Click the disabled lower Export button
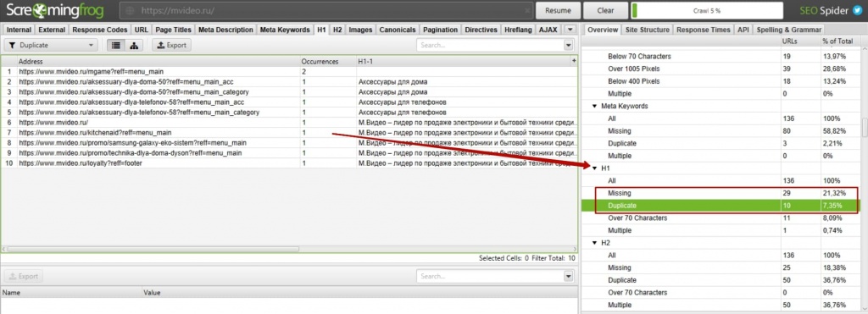The image size is (868, 314). 23,276
